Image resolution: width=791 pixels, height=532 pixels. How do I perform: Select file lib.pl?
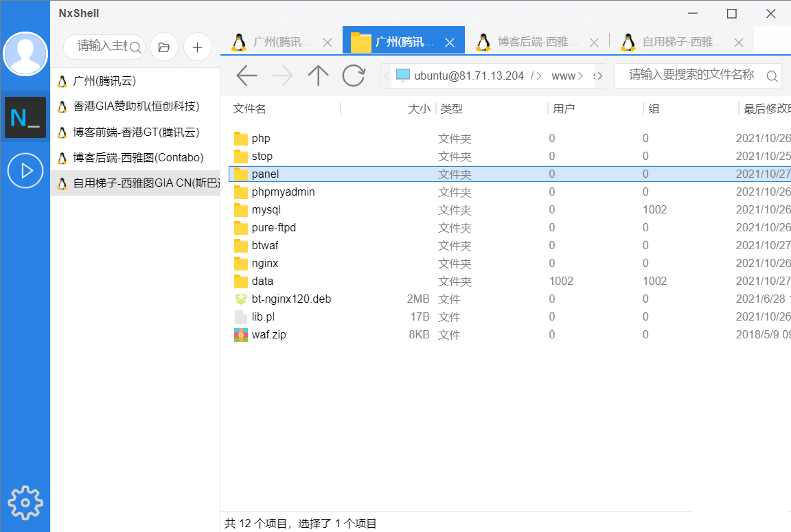click(x=263, y=316)
